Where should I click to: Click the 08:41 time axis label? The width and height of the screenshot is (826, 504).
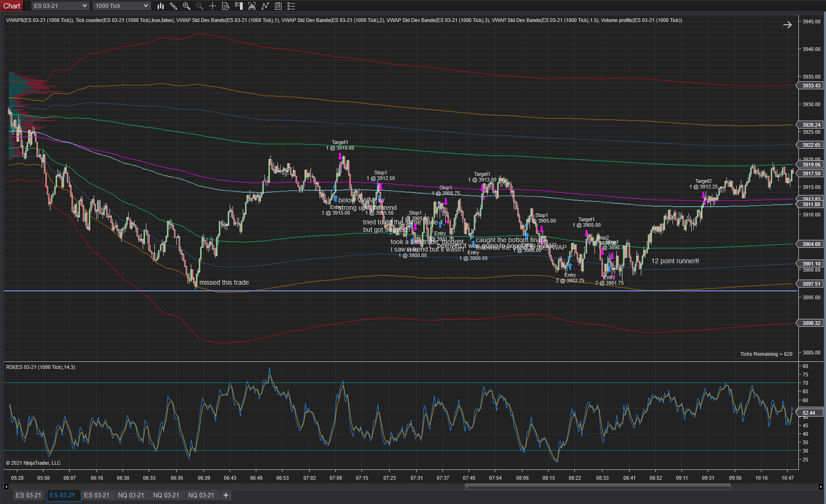(630, 478)
